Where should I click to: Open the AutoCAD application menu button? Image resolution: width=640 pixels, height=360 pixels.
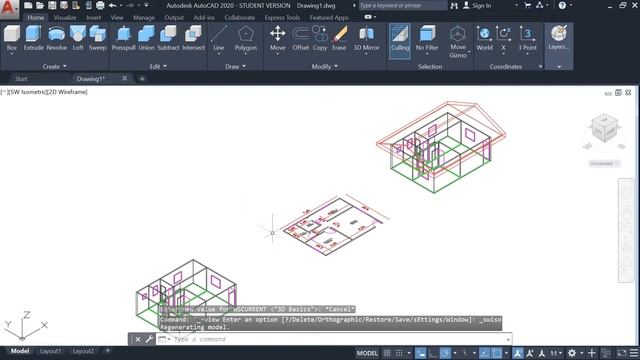point(9,9)
